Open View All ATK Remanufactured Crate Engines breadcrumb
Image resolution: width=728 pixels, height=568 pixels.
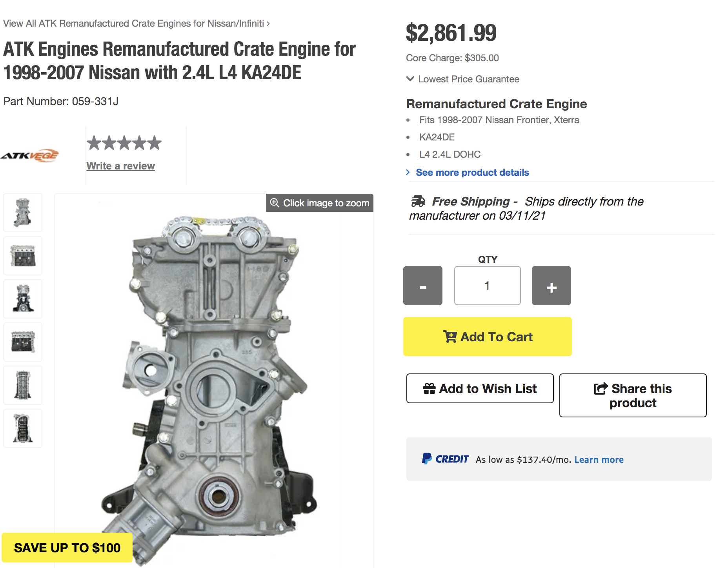(x=136, y=24)
